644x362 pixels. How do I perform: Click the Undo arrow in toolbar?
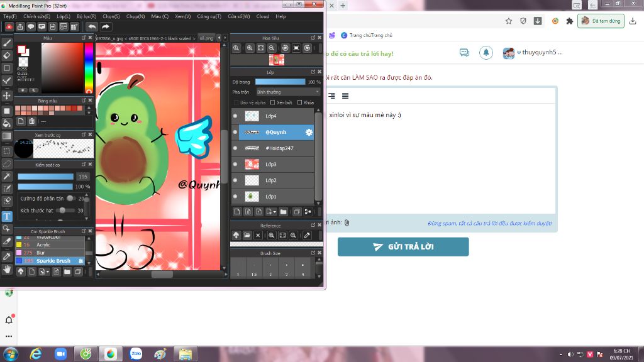point(92,26)
